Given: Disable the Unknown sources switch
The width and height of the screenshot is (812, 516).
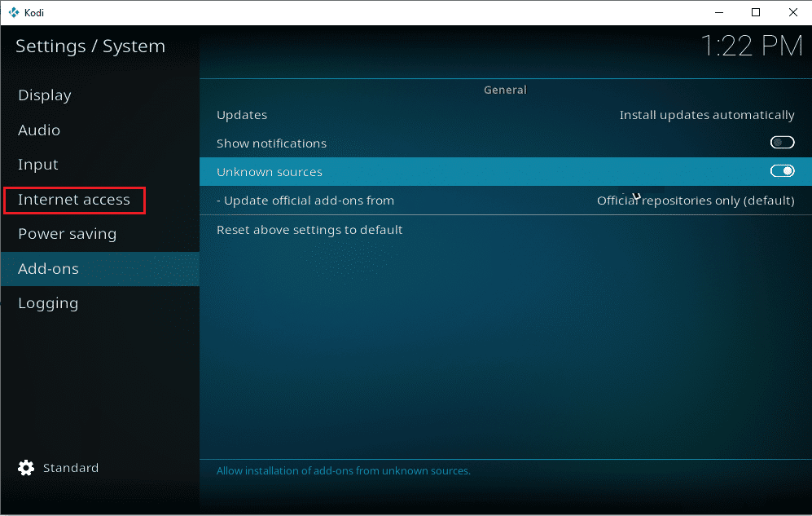Looking at the screenshot, I should (x=782, y=171).
